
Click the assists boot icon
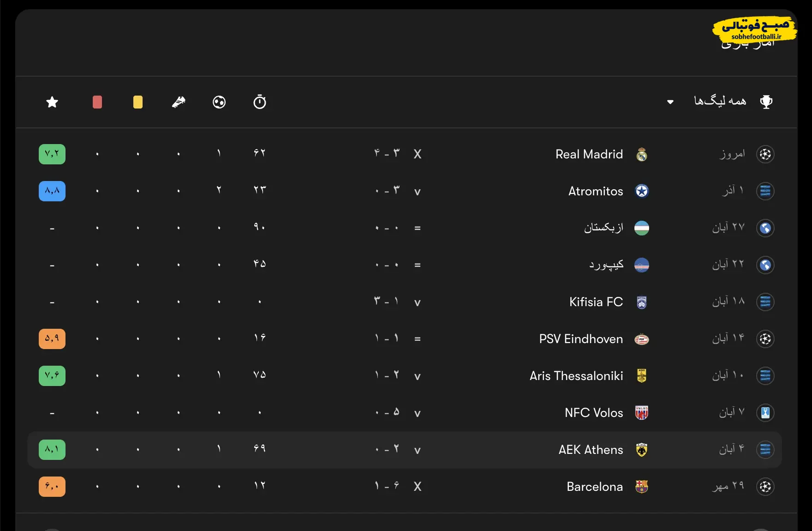(179, 102)
